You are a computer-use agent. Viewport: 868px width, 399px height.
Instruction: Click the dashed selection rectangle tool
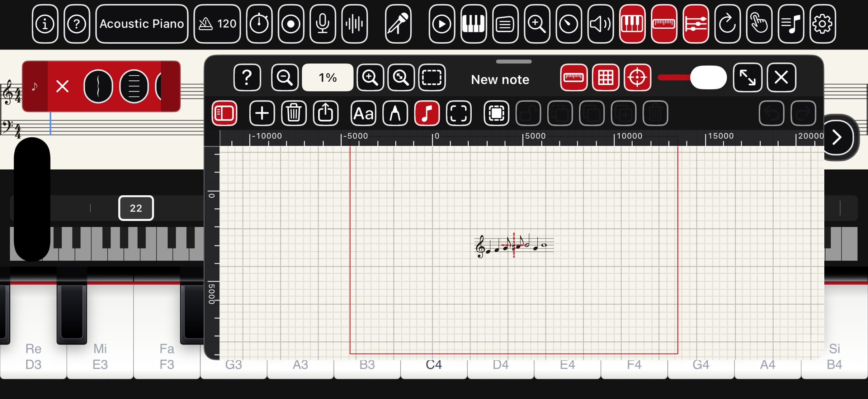pos(432,77)
